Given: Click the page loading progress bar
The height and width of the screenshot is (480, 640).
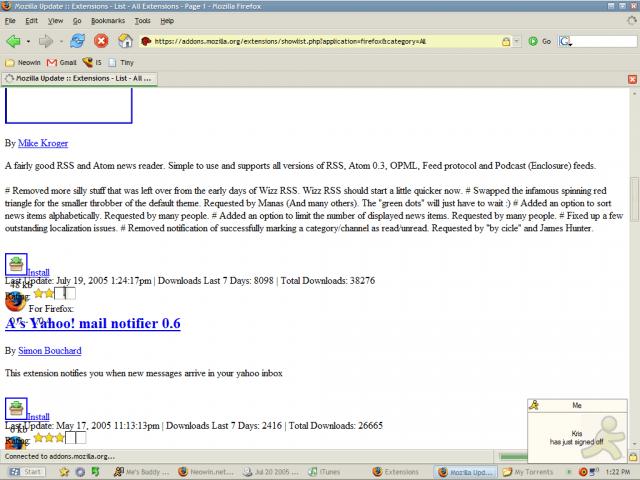Looking at the screenshot, I should (513, 456).
